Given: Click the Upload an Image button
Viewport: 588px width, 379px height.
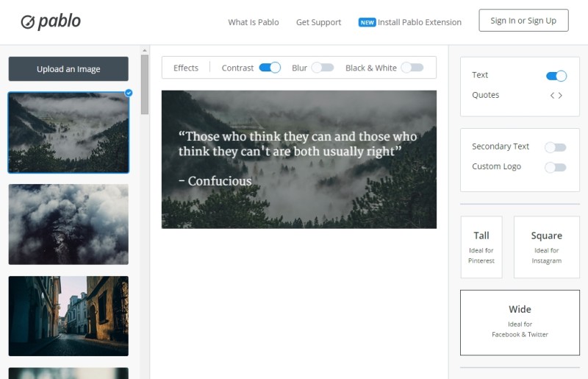Looking at the screenshot, I should coord(68,69).
